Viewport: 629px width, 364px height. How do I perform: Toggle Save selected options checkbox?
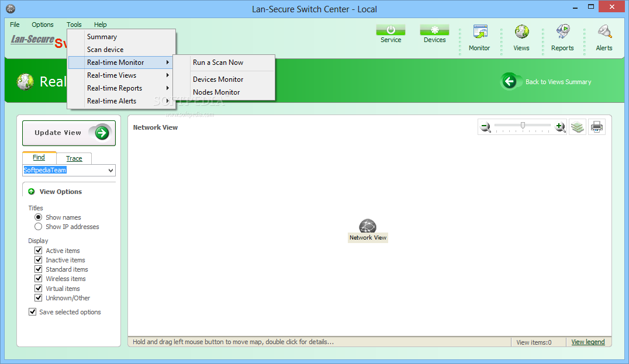click(33, 311)
